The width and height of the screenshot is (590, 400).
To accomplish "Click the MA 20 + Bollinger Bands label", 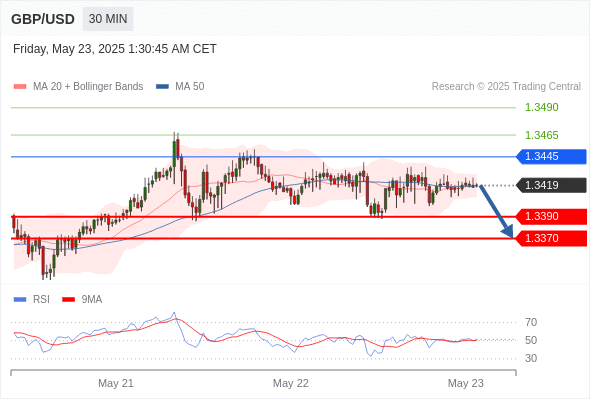I will (88, 87).
